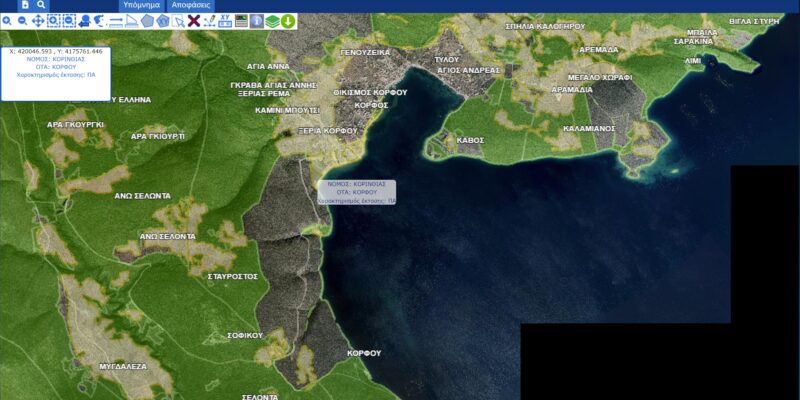Select the measure distance ruler tool
The height and width of the screenshot is (400, 800).
(116, 20)
